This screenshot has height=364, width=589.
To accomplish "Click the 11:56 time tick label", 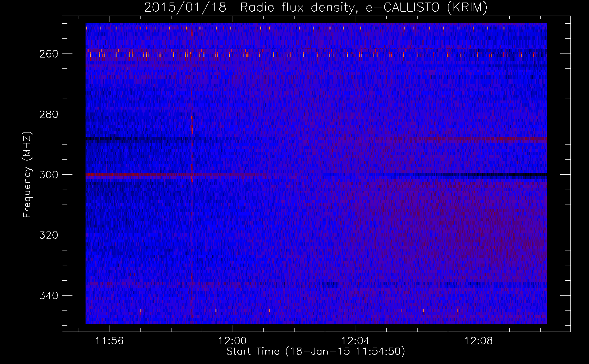I will pos(110,341).
